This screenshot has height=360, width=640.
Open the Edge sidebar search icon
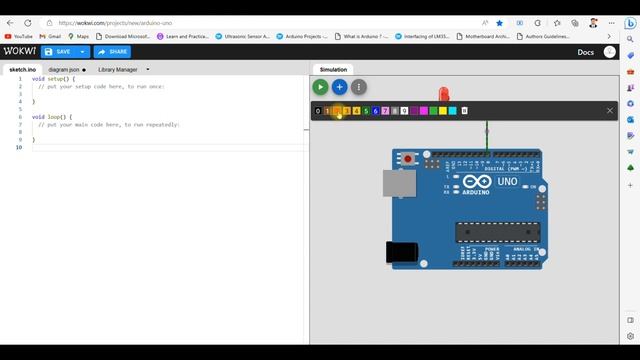(630, 39)
